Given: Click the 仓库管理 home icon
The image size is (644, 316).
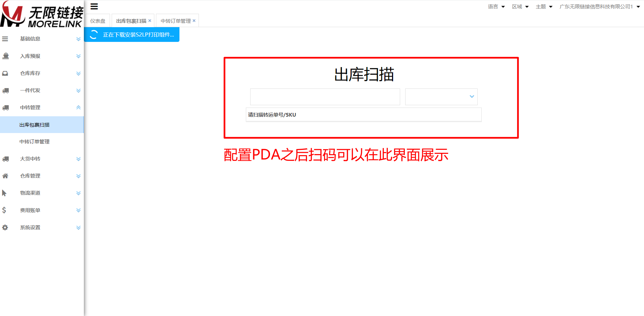Looking at the screenshot, I should click(x=5, y=176).
